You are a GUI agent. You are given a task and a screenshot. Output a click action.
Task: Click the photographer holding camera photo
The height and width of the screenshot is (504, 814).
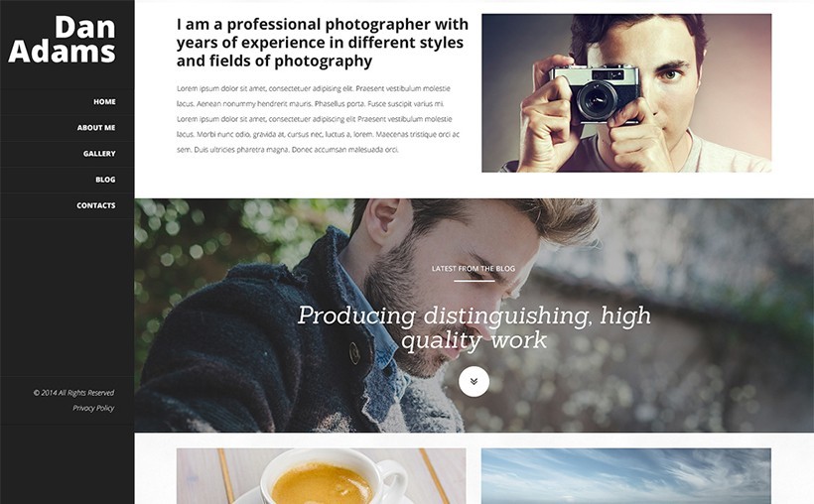[x=626, y=93]
